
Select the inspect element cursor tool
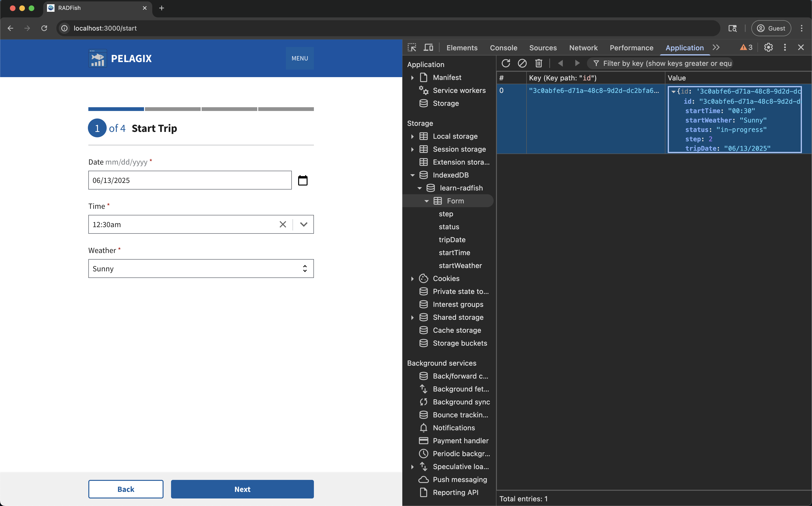coord(412,47)
